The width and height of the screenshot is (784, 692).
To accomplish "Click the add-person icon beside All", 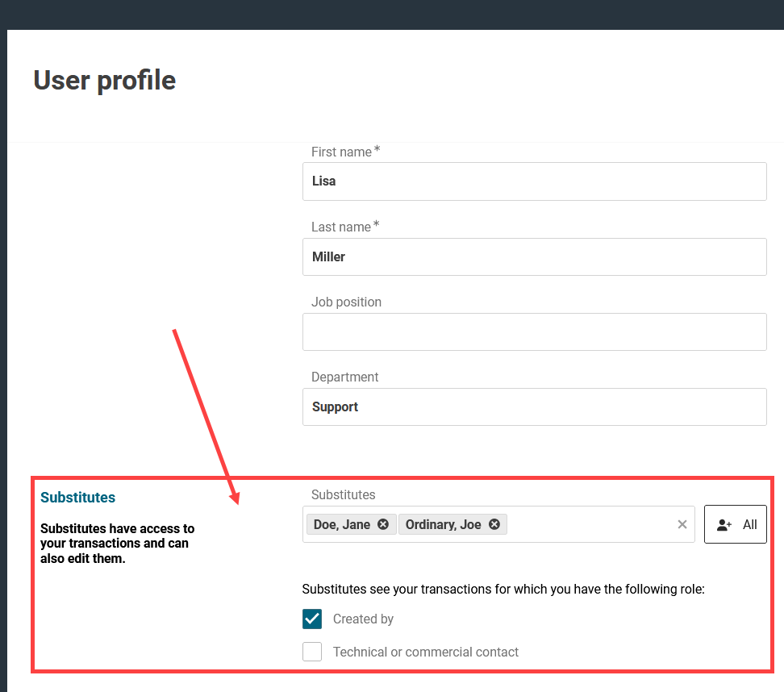I will pyautogui.click(x=724, y=524).
